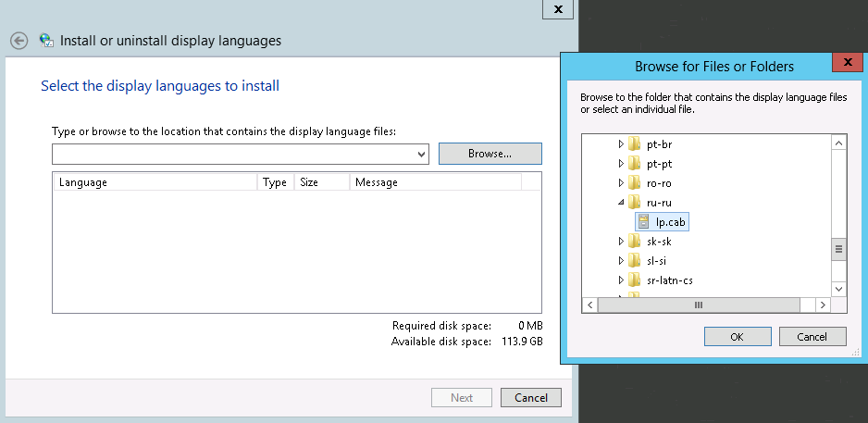Image resolution: width=868 pixels, height=423 pixels.
Task: Open the location path dropdown arrow
Action: pyautogui.click(x=423, y=154)
